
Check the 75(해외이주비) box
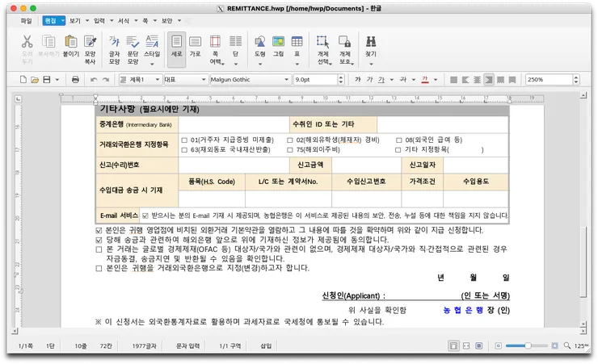pos(290,150)
